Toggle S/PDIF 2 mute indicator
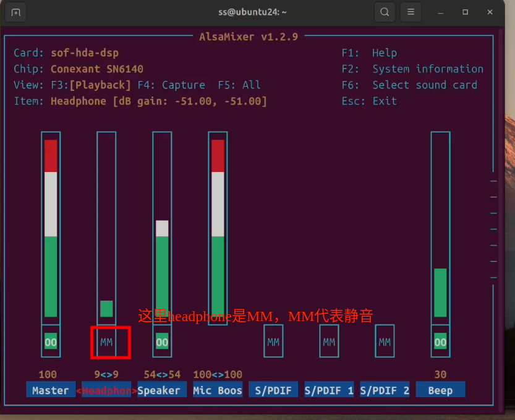The height and width of the screenshot is (420, 515). [385, 342]
